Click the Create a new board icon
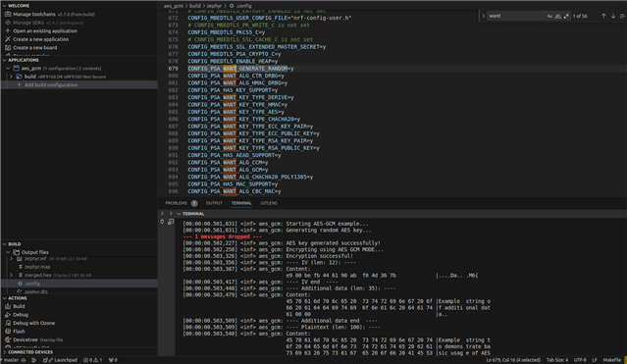 (8, 48)
